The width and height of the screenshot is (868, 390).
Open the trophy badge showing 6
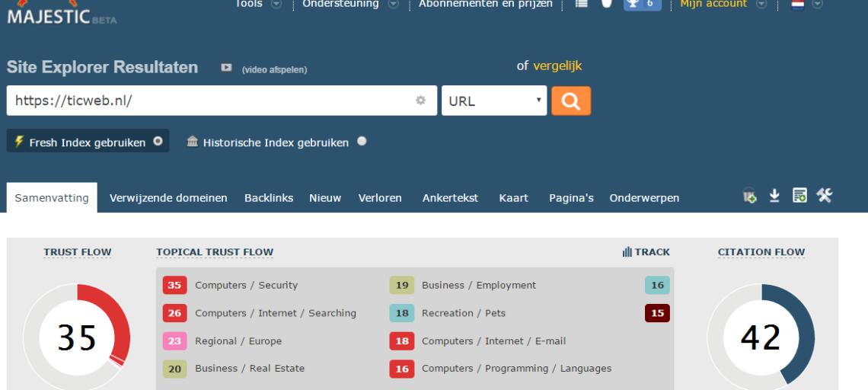coord(642,4)
